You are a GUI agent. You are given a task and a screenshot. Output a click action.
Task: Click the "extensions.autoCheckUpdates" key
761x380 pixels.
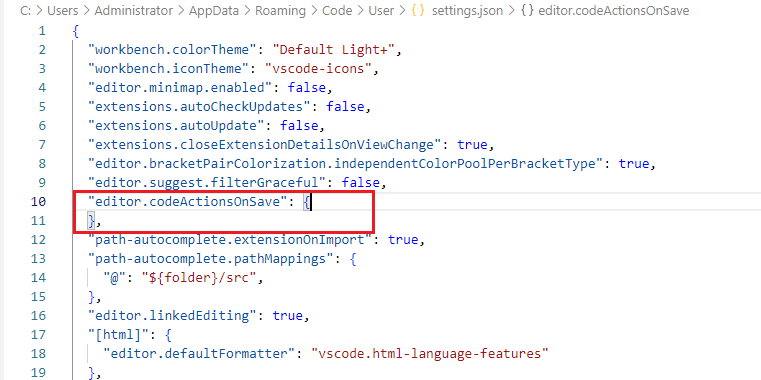pyautogui.click(x=199, y=107)
